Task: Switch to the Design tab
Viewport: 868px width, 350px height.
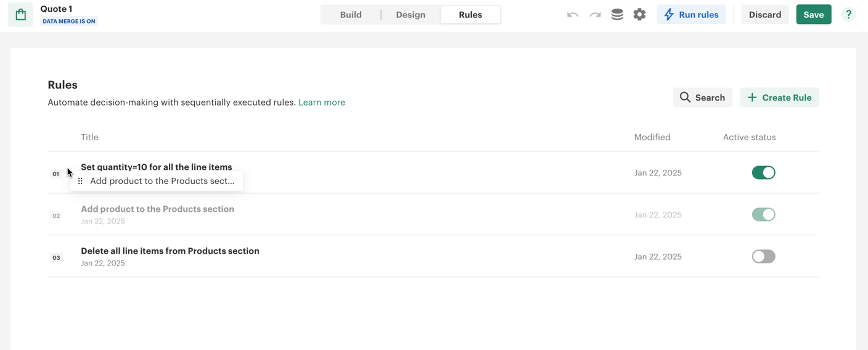Action: [411, 15]
